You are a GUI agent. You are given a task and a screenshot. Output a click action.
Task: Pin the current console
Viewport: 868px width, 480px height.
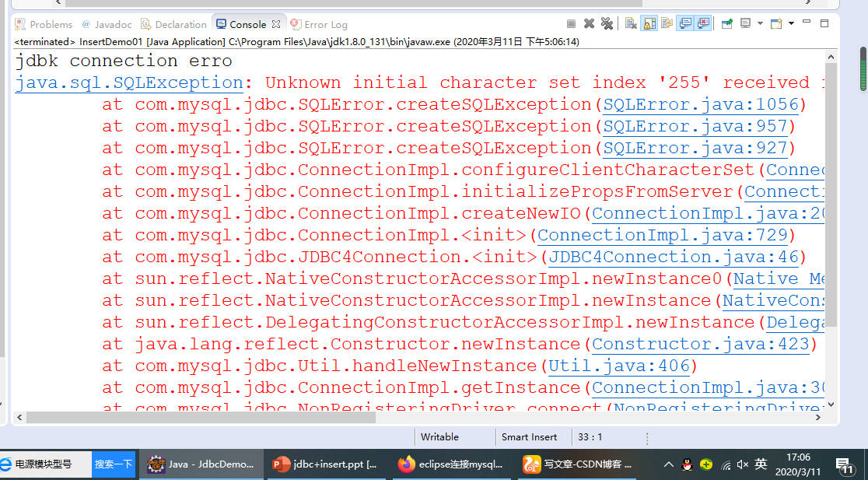pos(727,24)
